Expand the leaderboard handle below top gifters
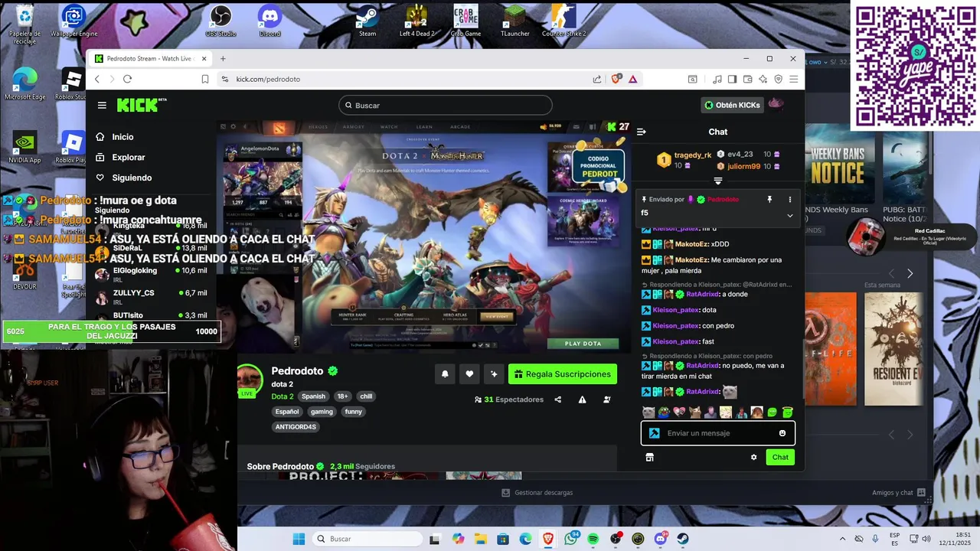The image size is (980, 551). pyautogui.click(x=717, y=181)
